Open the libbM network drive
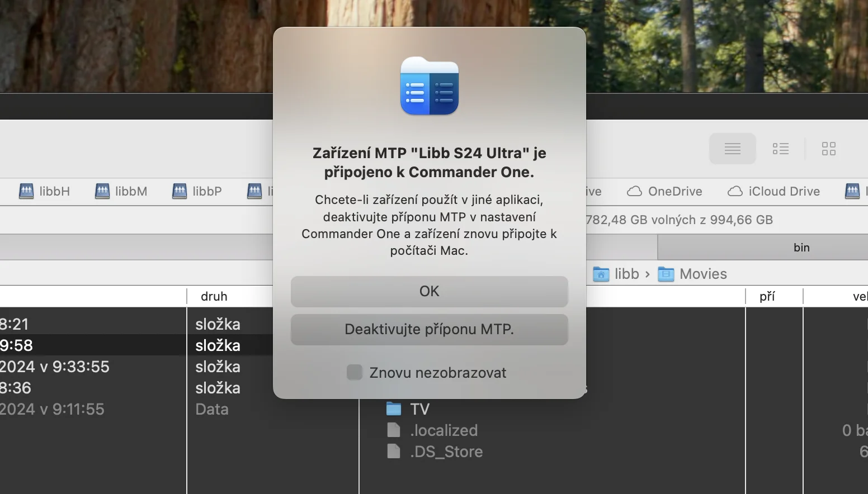This screenshot has height=494, width=868. coord(121,191)
